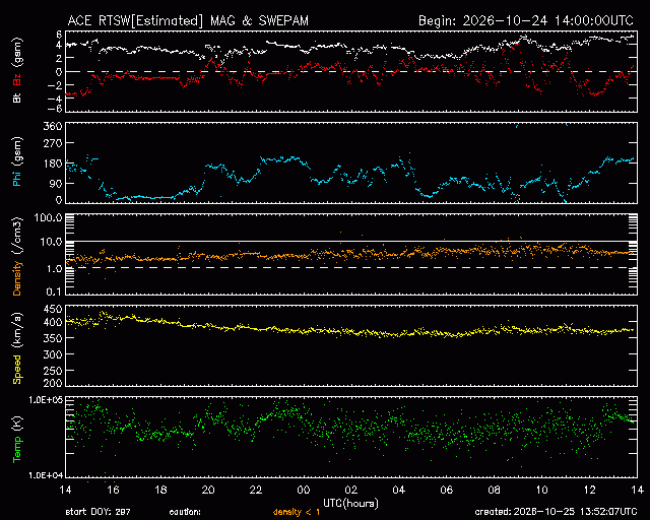Click the 'UTC(hours)' x-axis title
The height and width of the screenshot is (520, 650).
351,504
